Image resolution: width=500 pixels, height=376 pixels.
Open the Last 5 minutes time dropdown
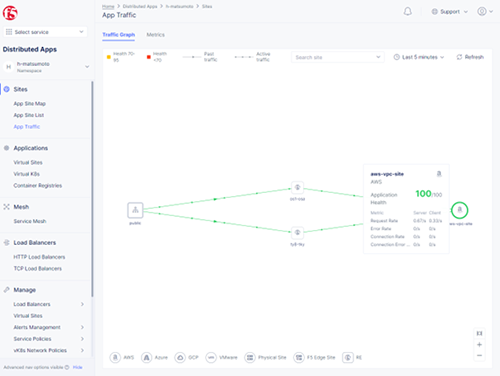click(419, 57)
